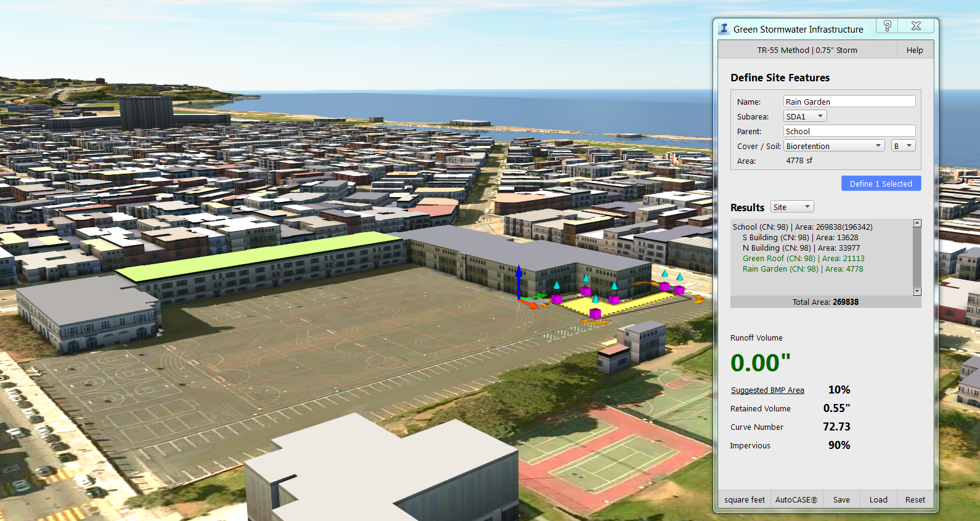Open the question mark help in title bar
Image resolution: width=980 pixels, height=521 pixels.
[887, 26]
